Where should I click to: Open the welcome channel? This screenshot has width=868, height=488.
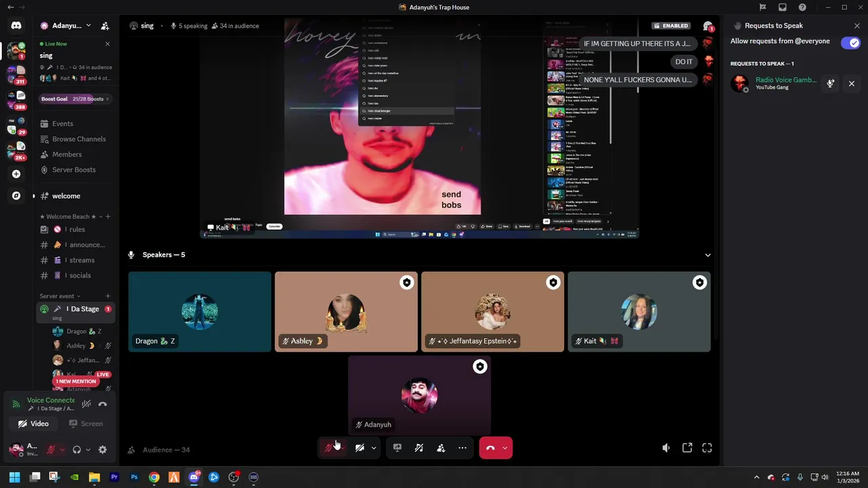(75, 196)
